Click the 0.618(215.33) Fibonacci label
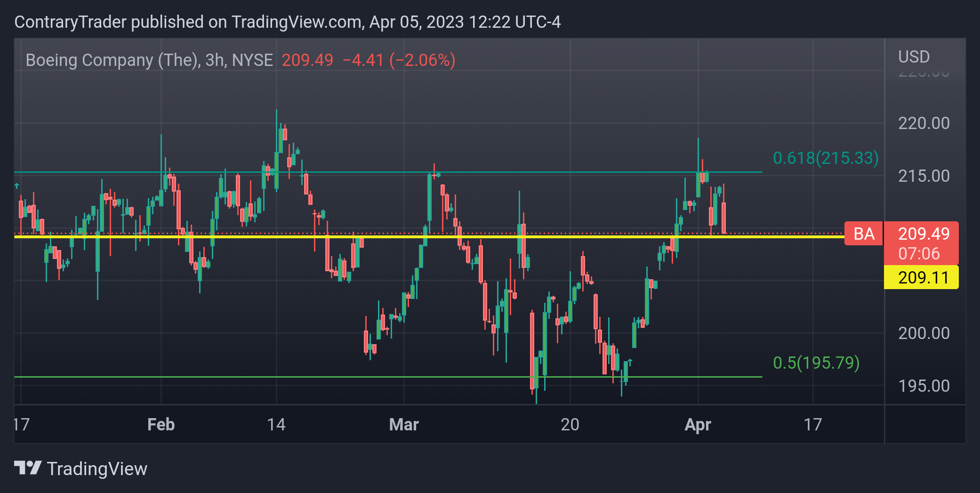The width and height of the screenshot is (980, 493). 826,158
